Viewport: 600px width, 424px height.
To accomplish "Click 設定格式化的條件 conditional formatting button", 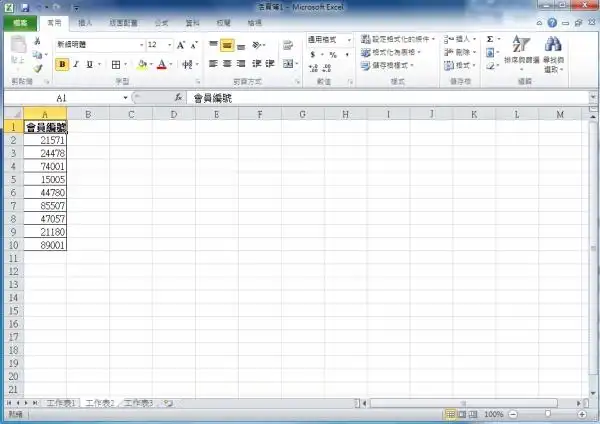I will click(x=401, y=39).
